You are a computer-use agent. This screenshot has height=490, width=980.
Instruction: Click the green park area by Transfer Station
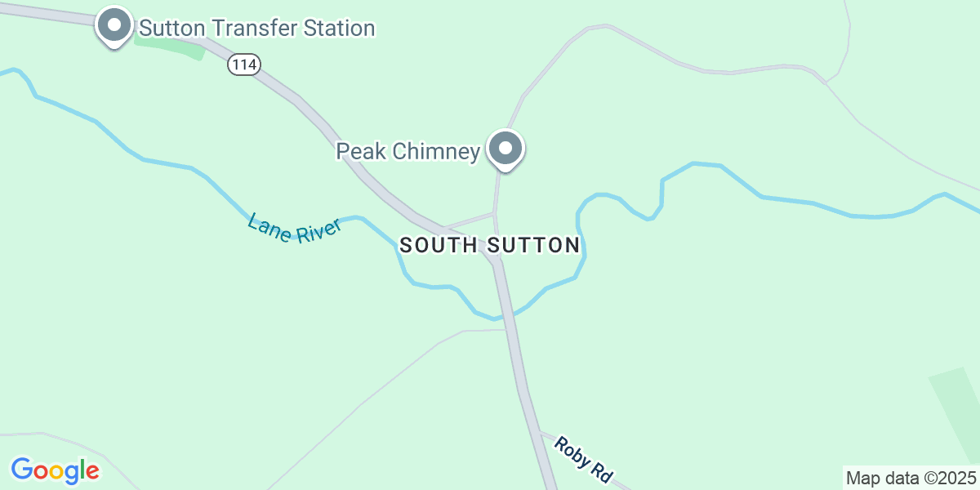(x=170, y=46)
